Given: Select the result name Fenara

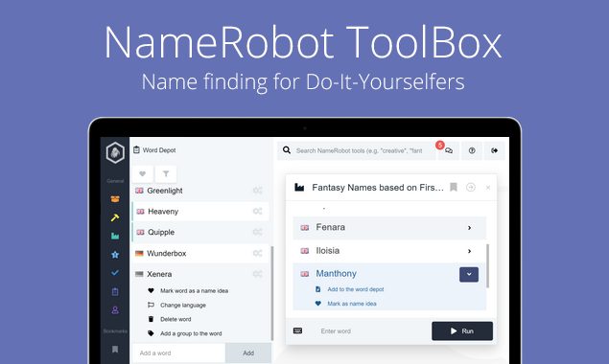Looking at the screenshot, I should pos(331,227).
